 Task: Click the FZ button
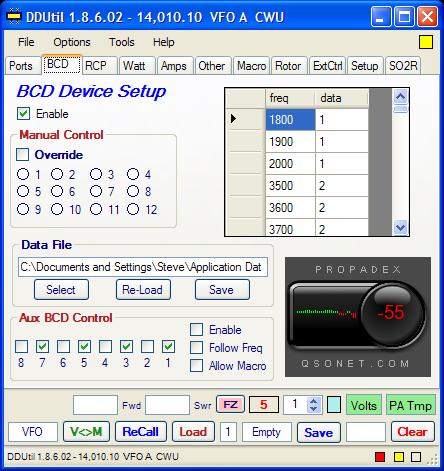point(230,405)
